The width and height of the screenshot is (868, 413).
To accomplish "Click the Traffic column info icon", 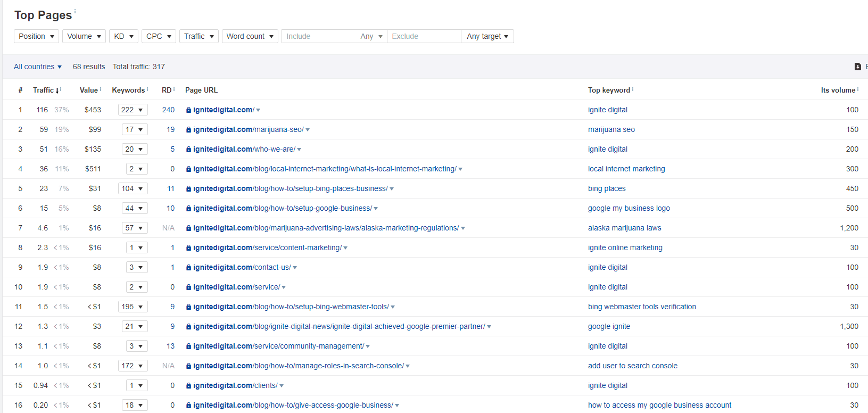I will [x=61, y=89].
